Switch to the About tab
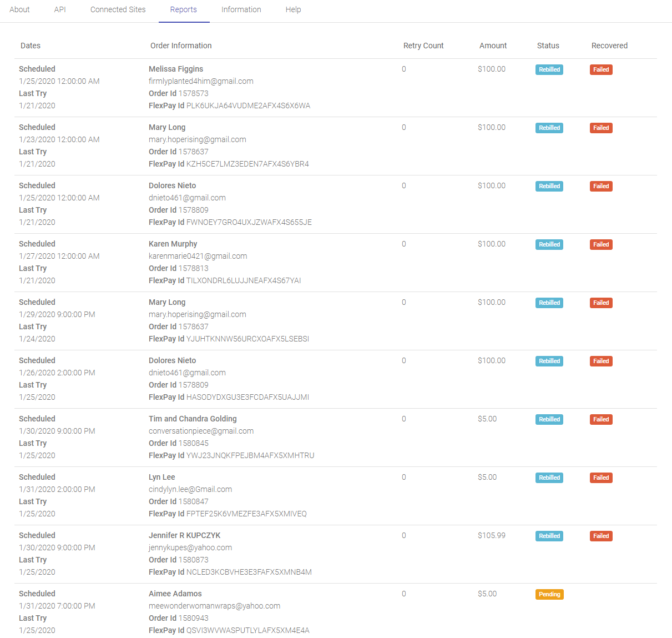The image size is (672, 638). click(19, 9)
